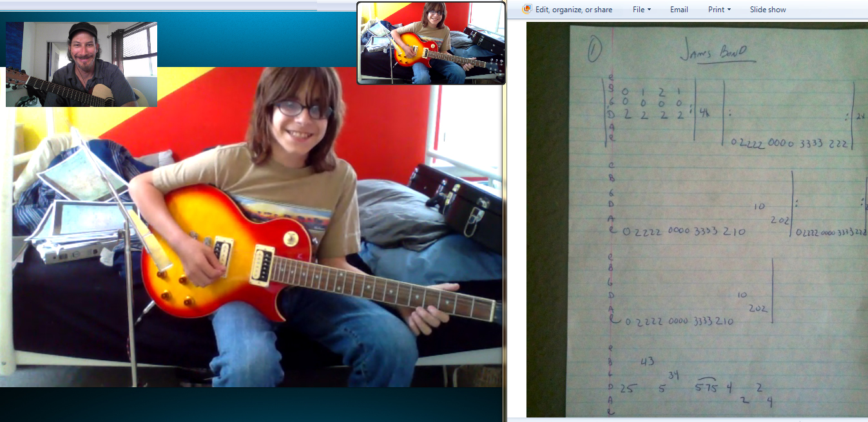Click the large main video of the boy playing guitar
Viewport: 868px width, 422px height.
click(x=251, y=227)
